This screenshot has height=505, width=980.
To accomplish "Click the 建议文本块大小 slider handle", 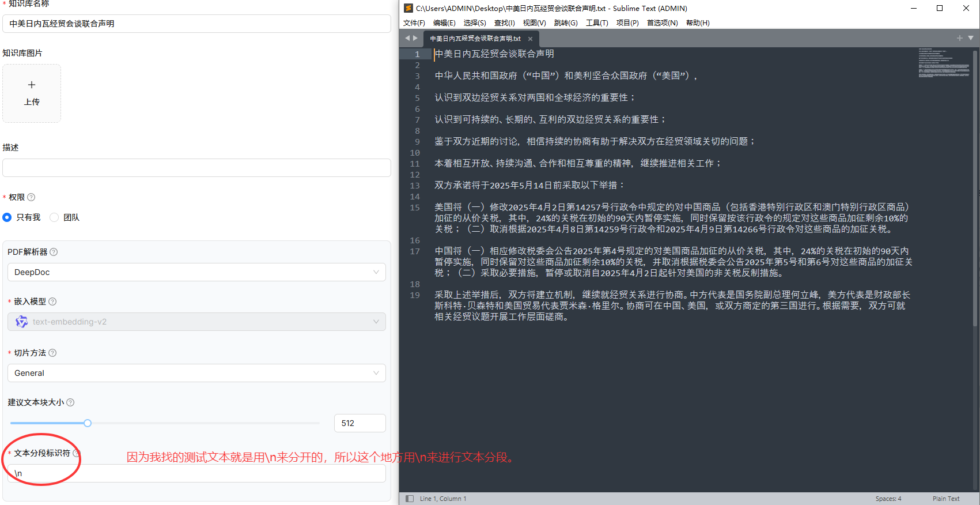I will (x=88, y=423).
